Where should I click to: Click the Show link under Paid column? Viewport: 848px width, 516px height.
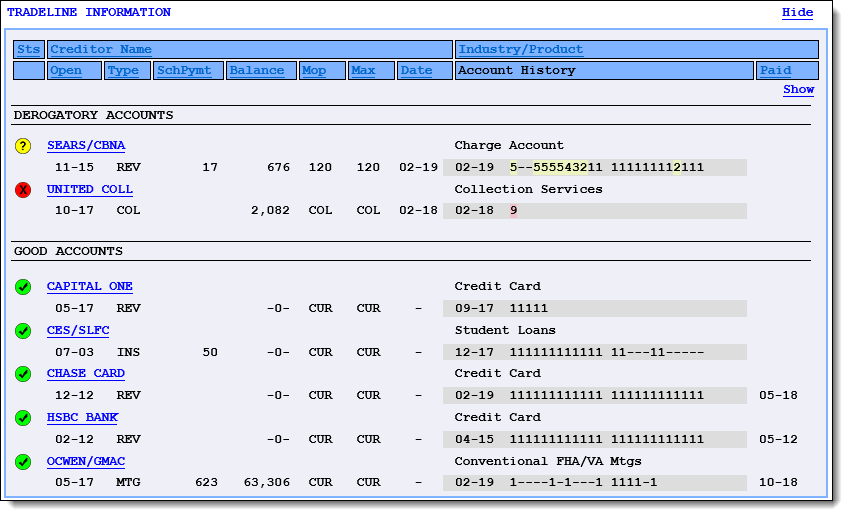[798, 90]
